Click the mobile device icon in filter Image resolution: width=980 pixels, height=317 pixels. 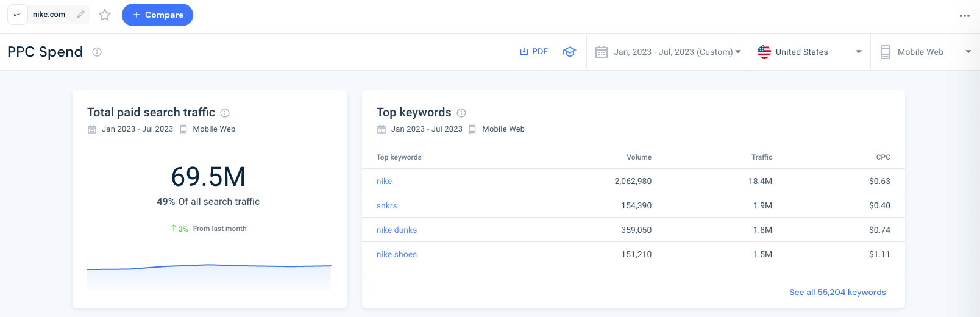coord(886,52)
